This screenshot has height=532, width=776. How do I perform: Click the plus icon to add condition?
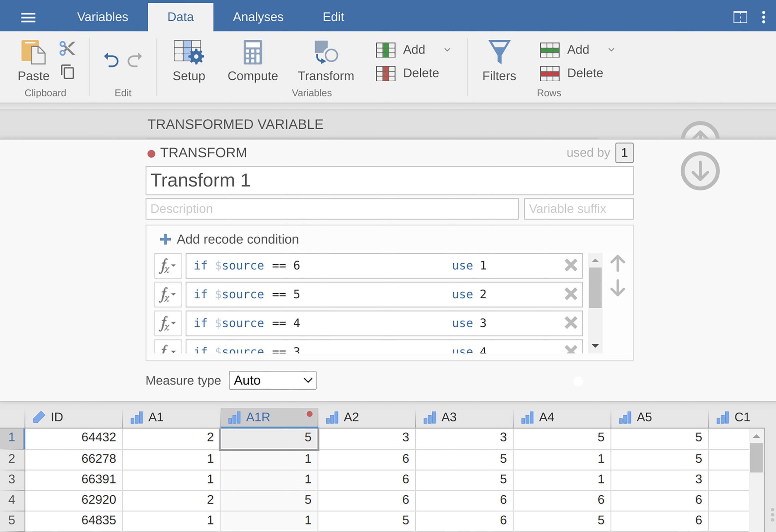point(165,239)
